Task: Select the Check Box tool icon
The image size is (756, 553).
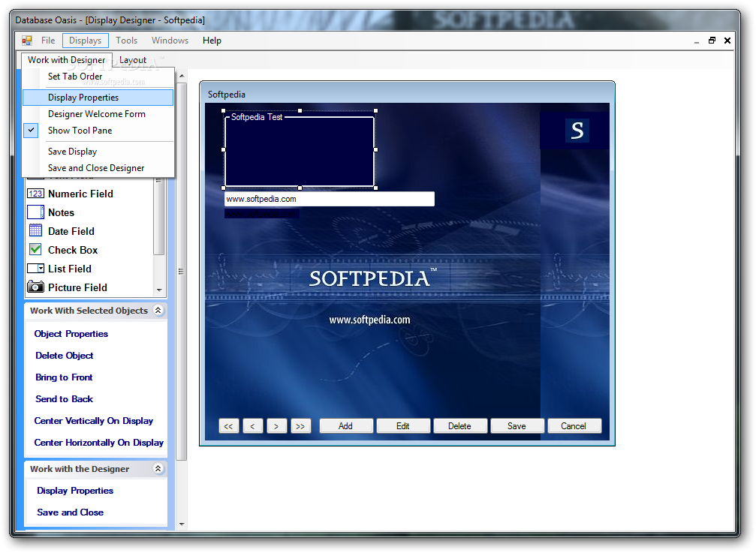Action: [x=35, y=250]
